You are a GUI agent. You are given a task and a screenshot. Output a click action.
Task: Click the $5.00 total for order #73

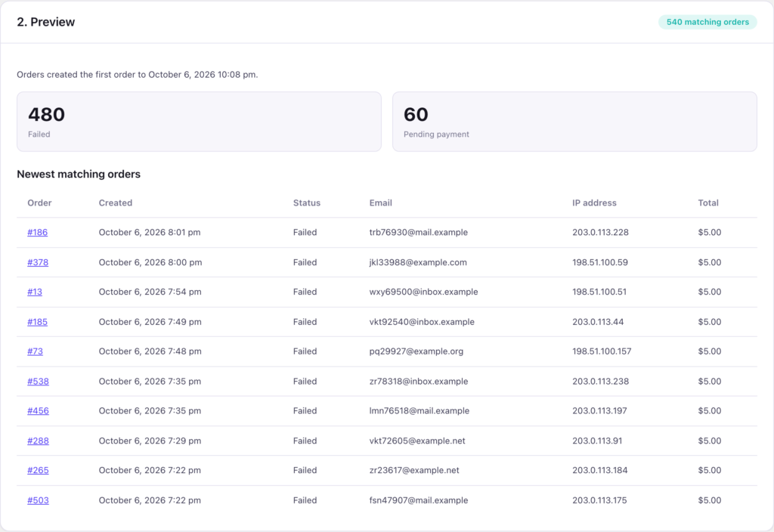point(709,351)
